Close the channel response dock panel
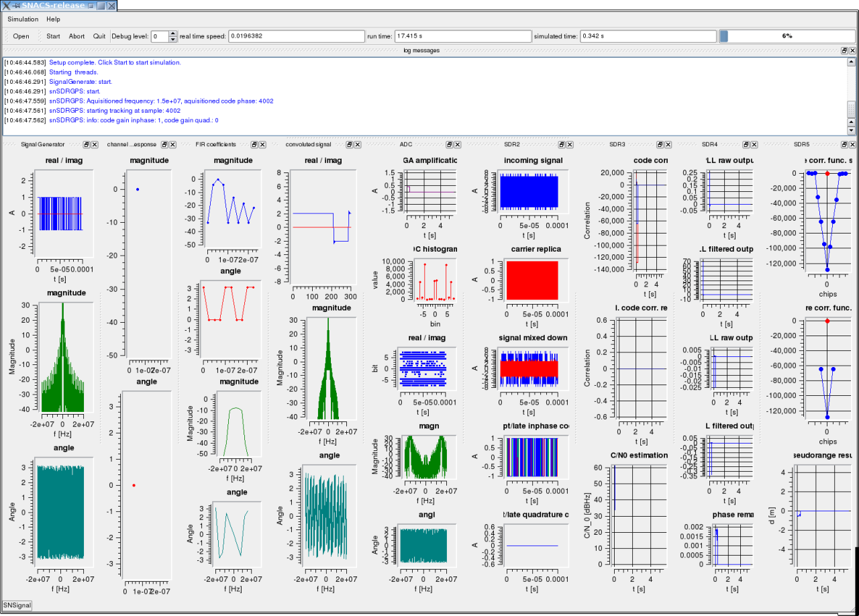The image size is (859, 616). (x=172, y=144)
